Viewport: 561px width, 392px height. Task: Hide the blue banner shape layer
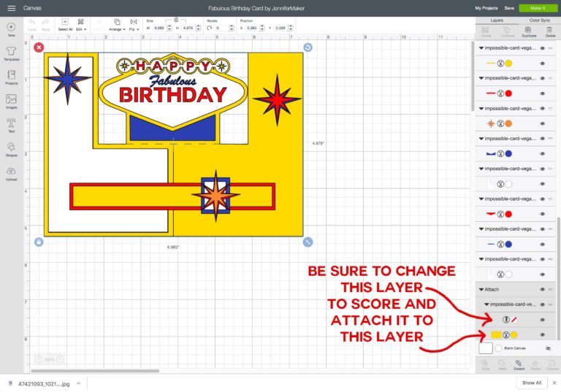click(x=543, y=154)
